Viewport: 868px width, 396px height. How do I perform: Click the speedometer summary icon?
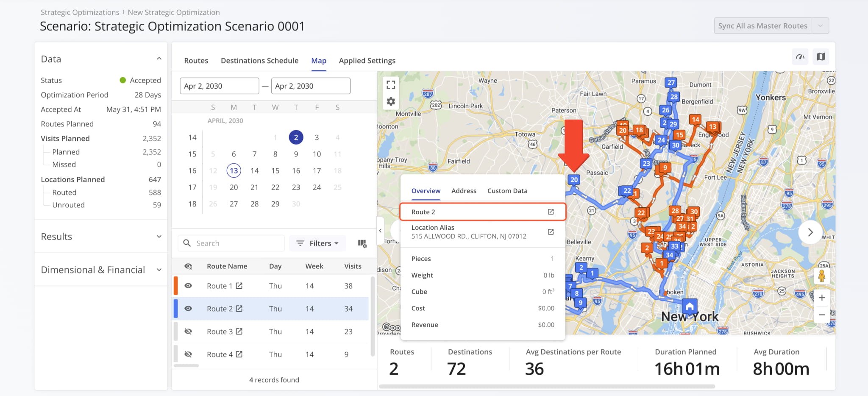coord(800,57)
